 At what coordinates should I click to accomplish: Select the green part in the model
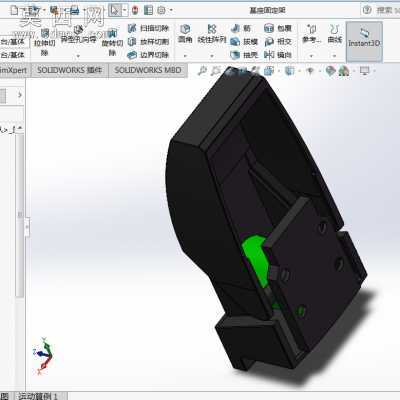(256, 259)
